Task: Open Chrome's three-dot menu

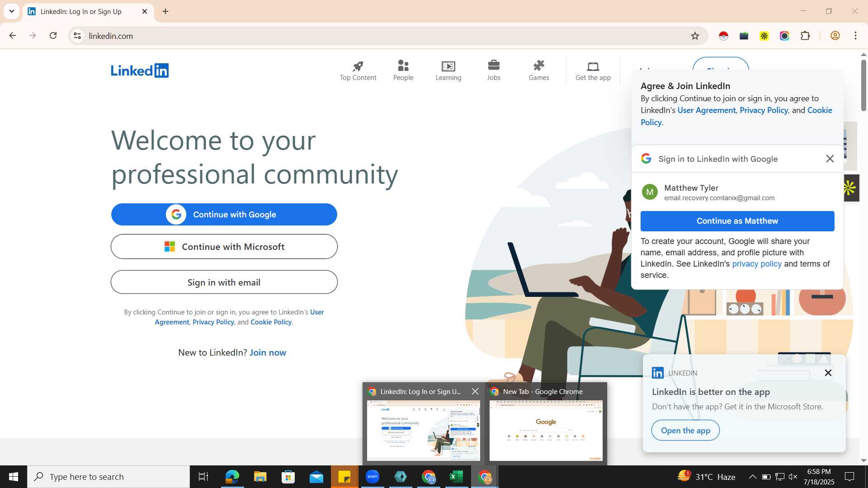Action: (x=855, y=36)
